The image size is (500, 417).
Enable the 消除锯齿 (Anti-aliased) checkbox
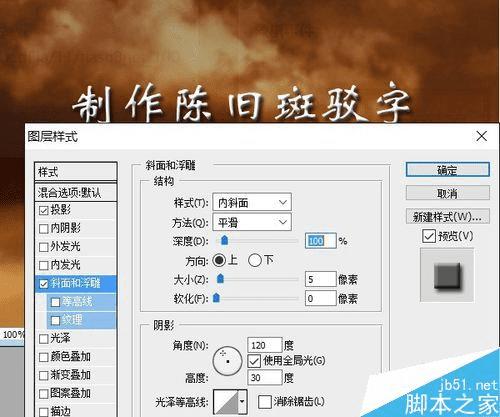click(x=265, y=402)
